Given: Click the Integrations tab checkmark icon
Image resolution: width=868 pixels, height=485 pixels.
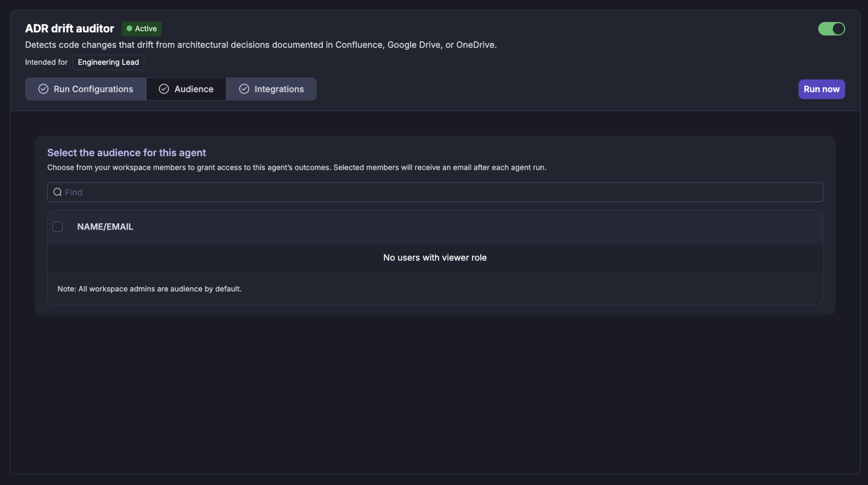Looking at the screenshot, I should tap(244, 89).
